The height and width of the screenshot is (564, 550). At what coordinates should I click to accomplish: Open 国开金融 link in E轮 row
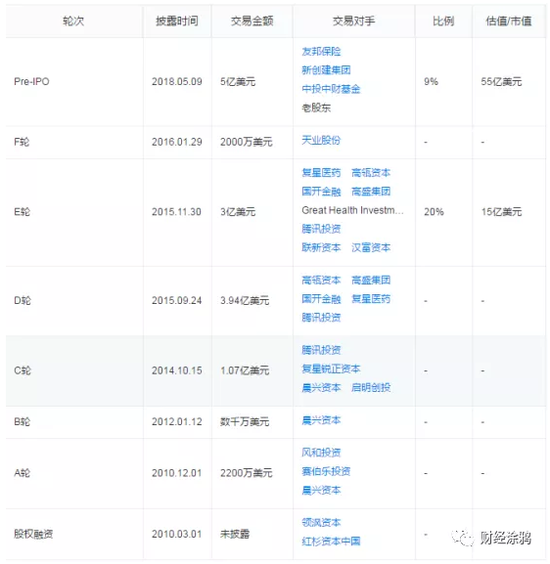point(321,191)
